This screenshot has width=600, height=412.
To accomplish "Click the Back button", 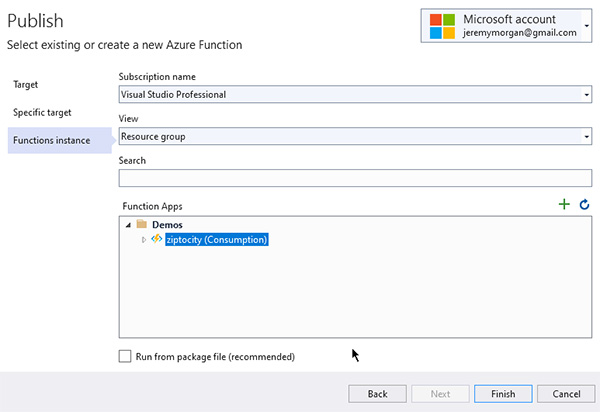I will click(x=377, y=394).
